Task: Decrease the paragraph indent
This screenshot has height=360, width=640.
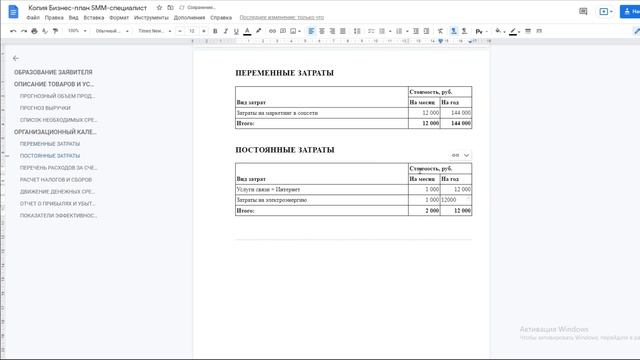Action: (x=416, y=31)
